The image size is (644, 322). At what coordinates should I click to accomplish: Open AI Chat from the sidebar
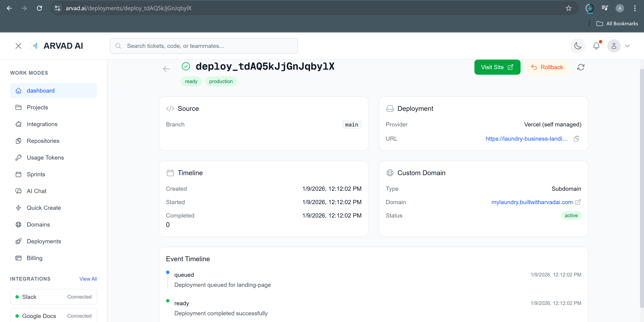[37, 191]
